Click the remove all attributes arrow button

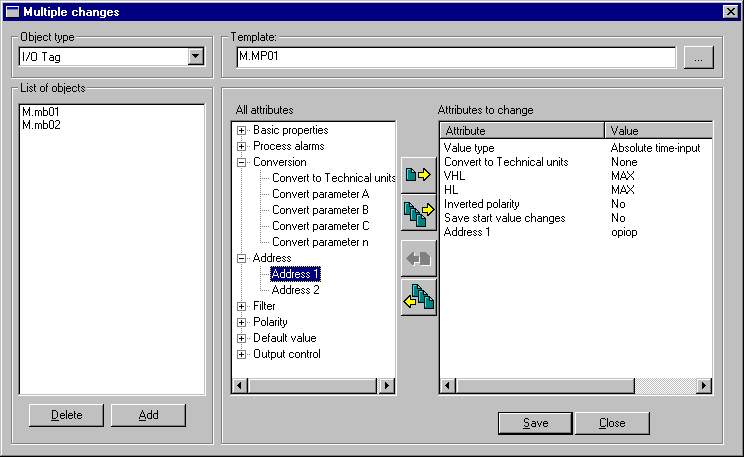pos(417,296)
